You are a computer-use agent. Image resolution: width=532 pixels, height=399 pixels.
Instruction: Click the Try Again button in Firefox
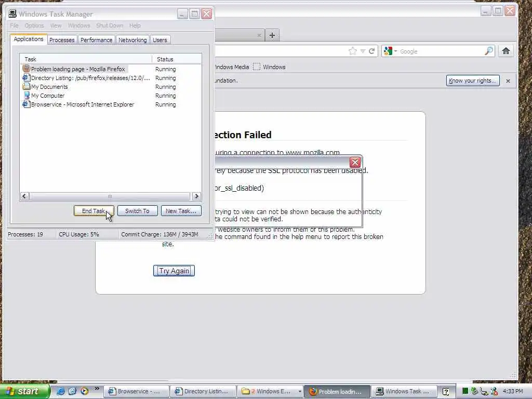[x=174, y=271]
